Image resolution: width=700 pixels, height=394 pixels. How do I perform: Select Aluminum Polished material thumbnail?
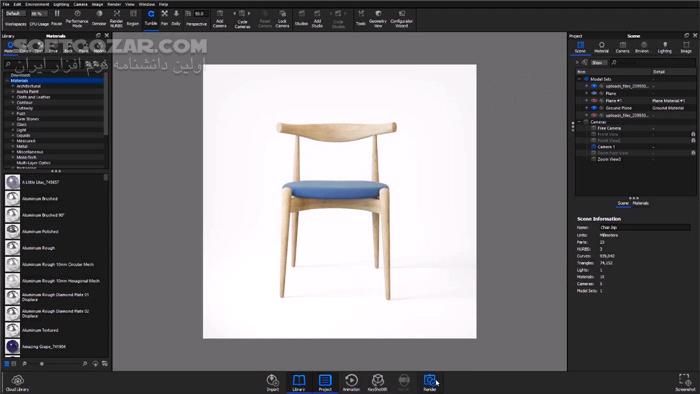pos(12,231)
